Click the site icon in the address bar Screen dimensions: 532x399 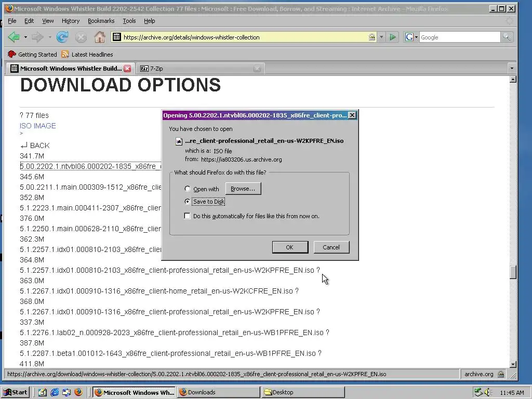(x=117, y=37)
